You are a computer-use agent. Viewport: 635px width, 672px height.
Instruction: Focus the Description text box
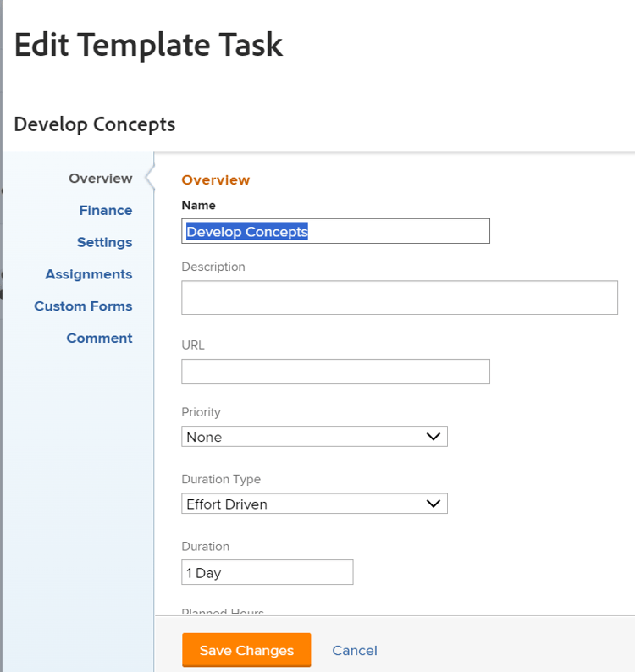tap(399, 298)
